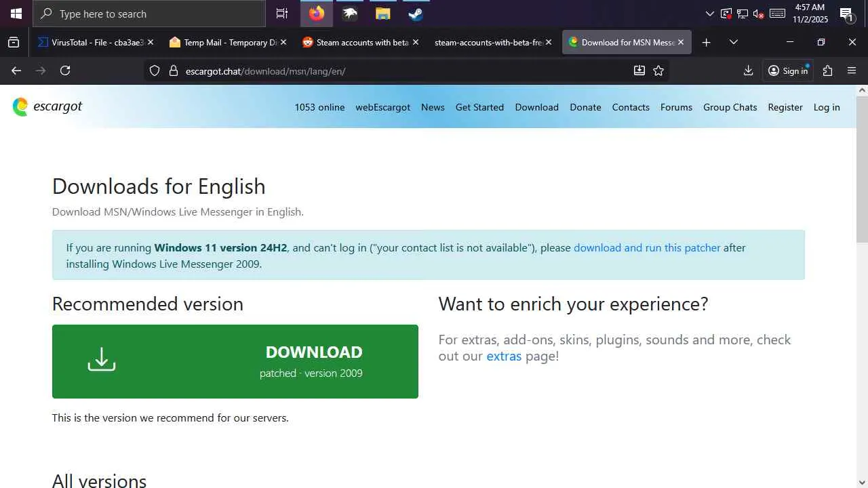The width and height of the screenshot is (868, 488).
Task: Close the Reddit Steam accounts tab
Action: click(x=416, y=42)
